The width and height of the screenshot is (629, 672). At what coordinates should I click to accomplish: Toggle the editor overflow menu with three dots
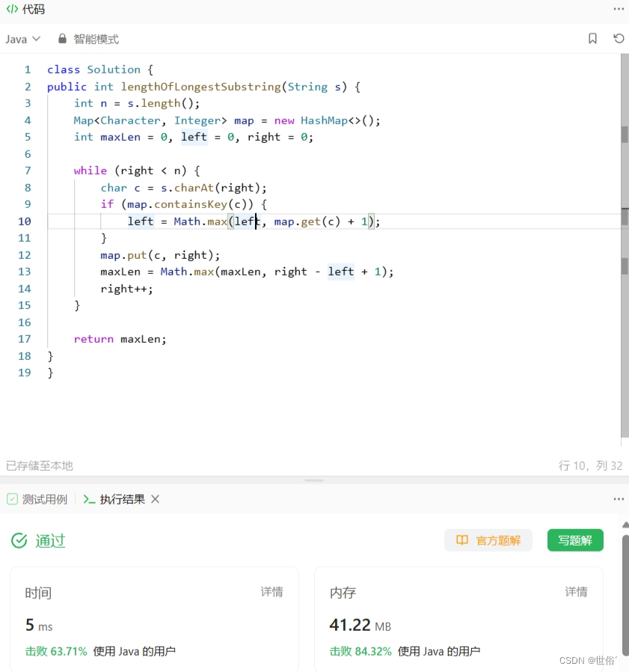click(x=619, y=8)
